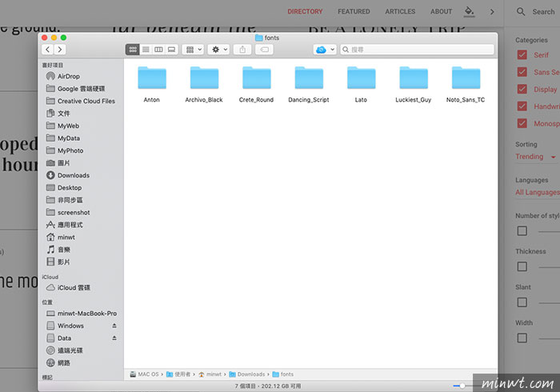Viewport: 560px width, 392px height.
Task: Select Google 雲端硬碟 in the sidebar
Action: [x=81, y=89]
